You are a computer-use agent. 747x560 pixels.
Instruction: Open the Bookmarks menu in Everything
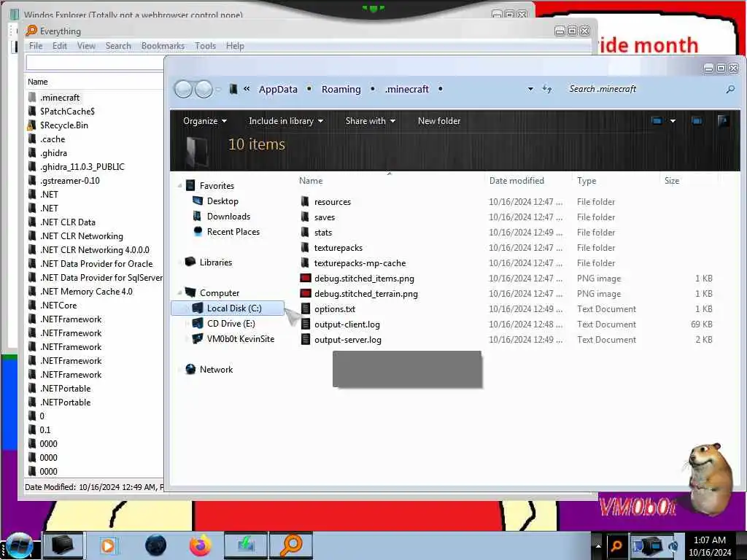pyautogui.click(x=163, y=46)
